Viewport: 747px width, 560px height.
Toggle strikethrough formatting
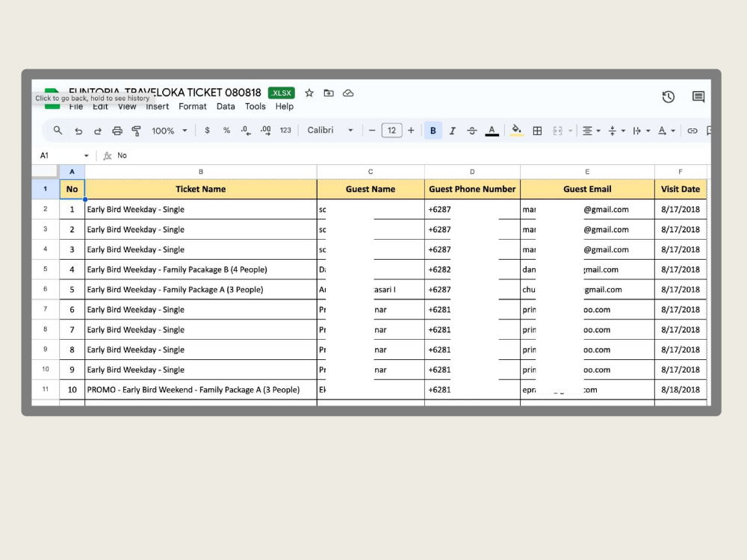click(472, 131)
